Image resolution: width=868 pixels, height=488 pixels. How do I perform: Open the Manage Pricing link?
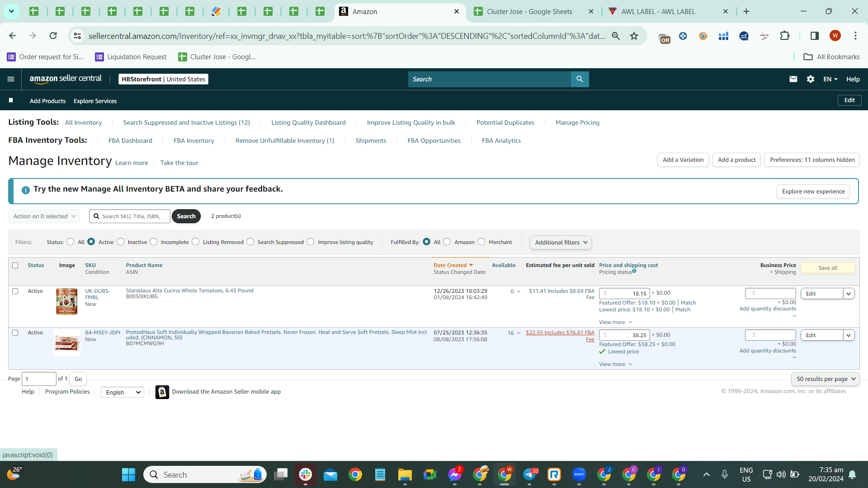pos(577,122)
